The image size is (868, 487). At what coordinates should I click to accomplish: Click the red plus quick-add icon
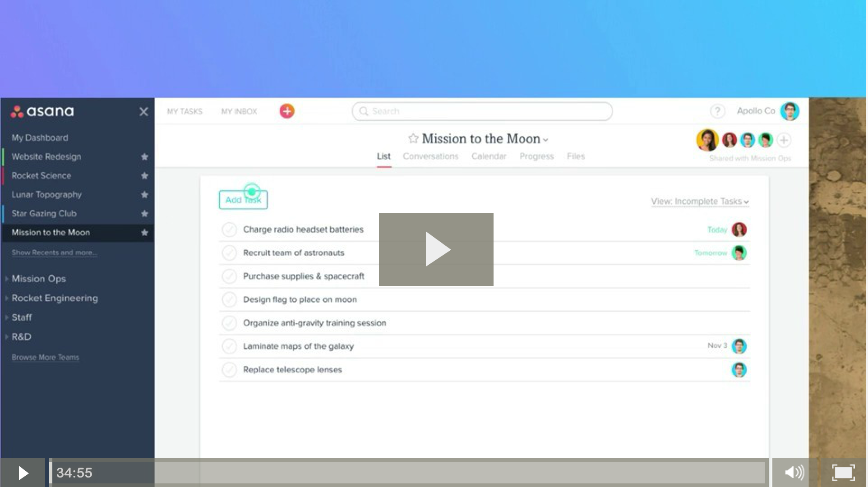coord(287,111)
